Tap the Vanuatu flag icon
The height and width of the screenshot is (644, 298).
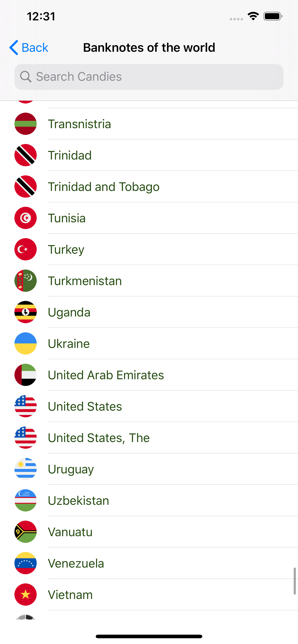tap(25, 532)
